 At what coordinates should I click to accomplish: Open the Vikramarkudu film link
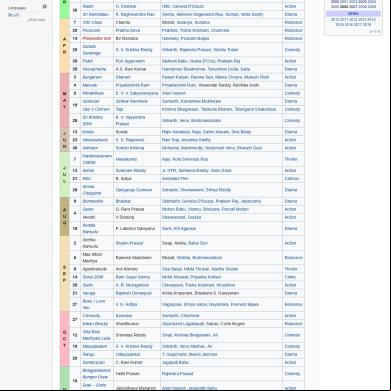click(x=95, y=140)
